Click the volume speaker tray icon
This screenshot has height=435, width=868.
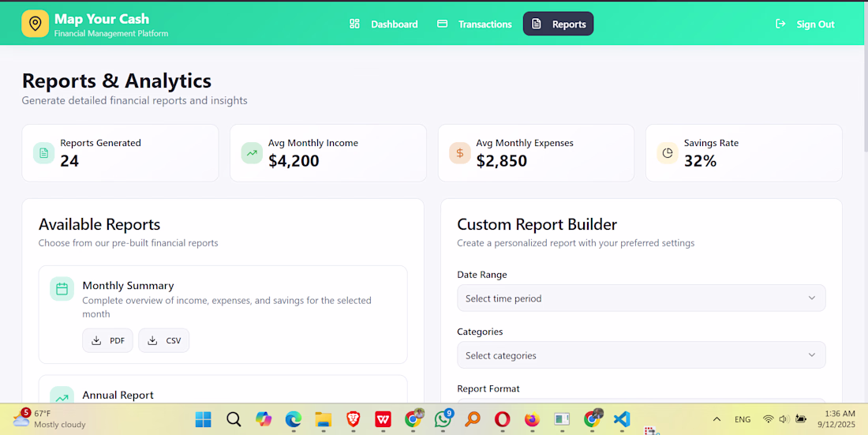pos(784,419)
